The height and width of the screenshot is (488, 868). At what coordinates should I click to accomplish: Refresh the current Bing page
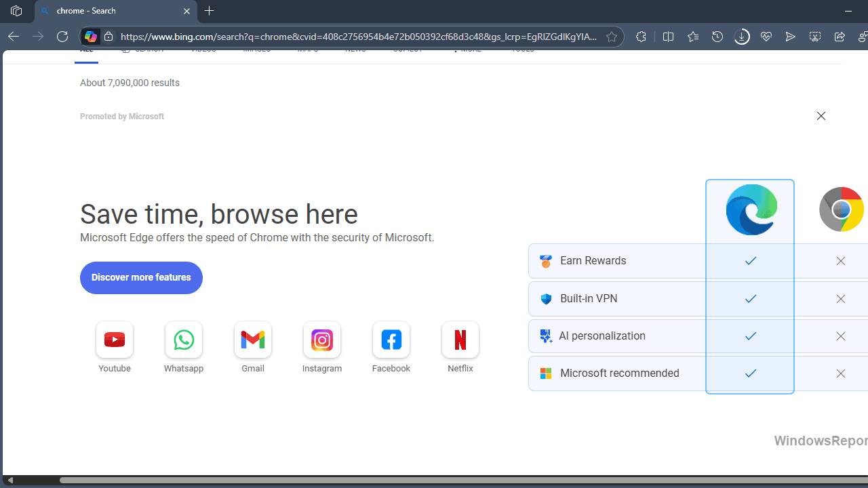[x=62, y=37]
